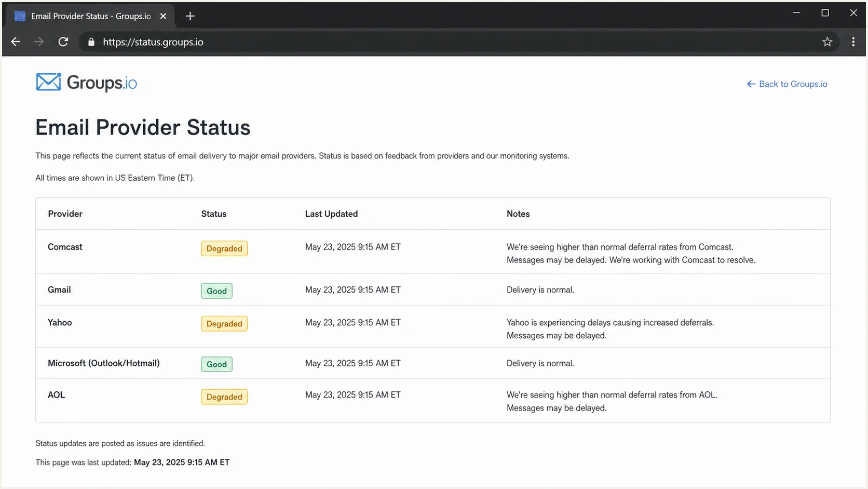Click the Notes column header
The width and height of the screenshot is (868, 489).
(518, 214)
